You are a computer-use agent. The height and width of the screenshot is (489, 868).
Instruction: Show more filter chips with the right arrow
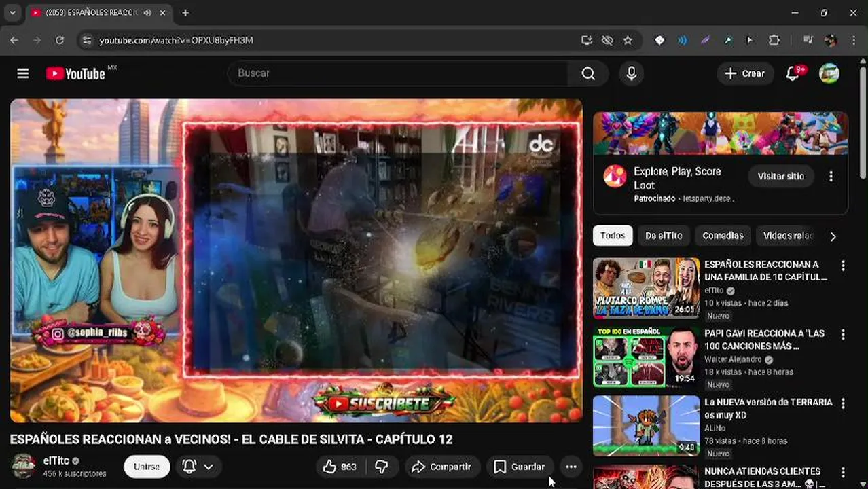coord(833,236)
